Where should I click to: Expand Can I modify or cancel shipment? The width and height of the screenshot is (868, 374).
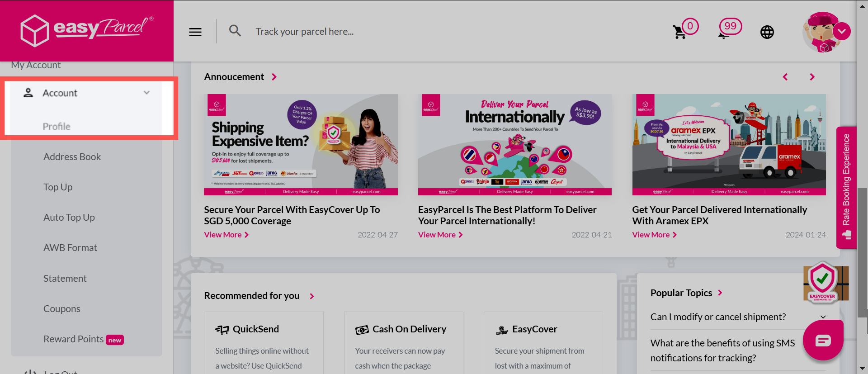coord(738,317)
